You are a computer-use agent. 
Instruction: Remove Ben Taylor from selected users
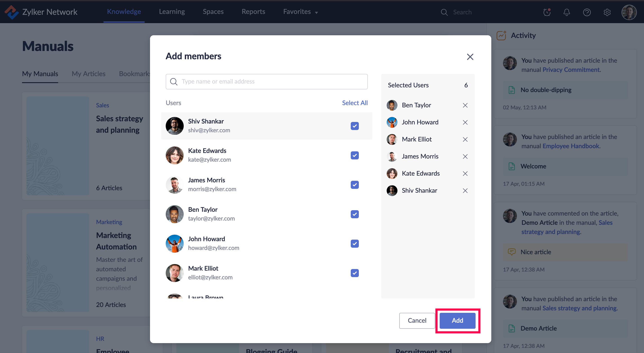(x=465, y=105)
